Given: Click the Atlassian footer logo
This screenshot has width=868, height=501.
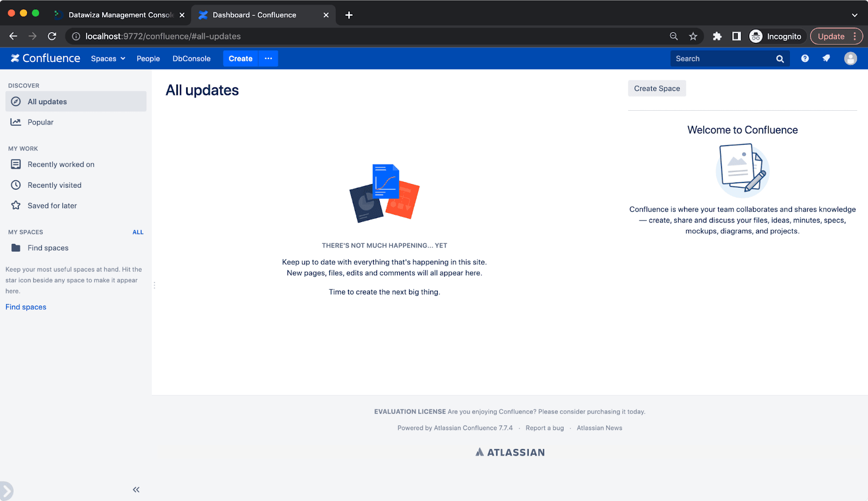Looking at the screenshot, I should pyautogui.click(x=510, y=452).
